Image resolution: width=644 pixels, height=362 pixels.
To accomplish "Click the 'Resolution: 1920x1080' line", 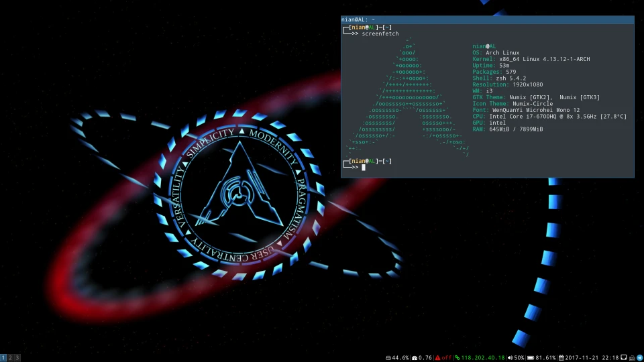I will [508, 84].
